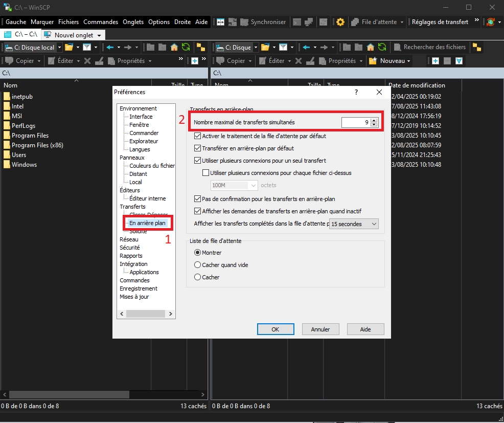Click the Synchroniser toolbar button
Viewport: 504px width, 423px height.
pyautogui.click(x=263, y=22)
